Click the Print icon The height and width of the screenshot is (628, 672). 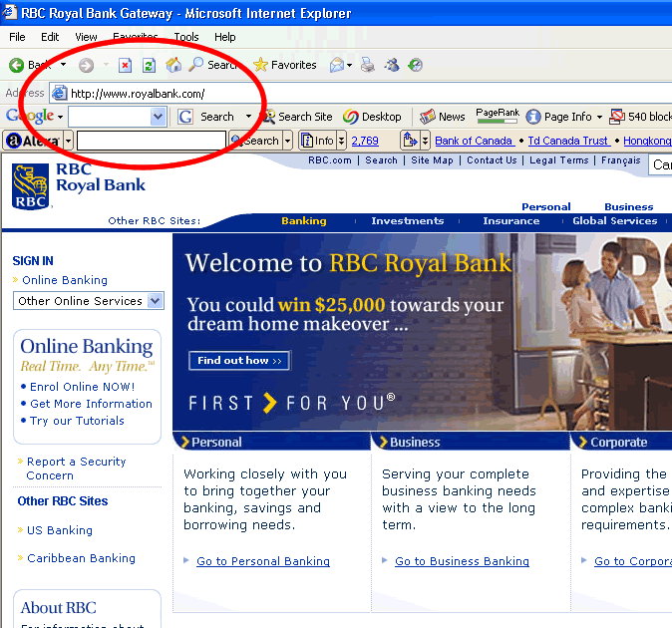(x=367, y=65)
